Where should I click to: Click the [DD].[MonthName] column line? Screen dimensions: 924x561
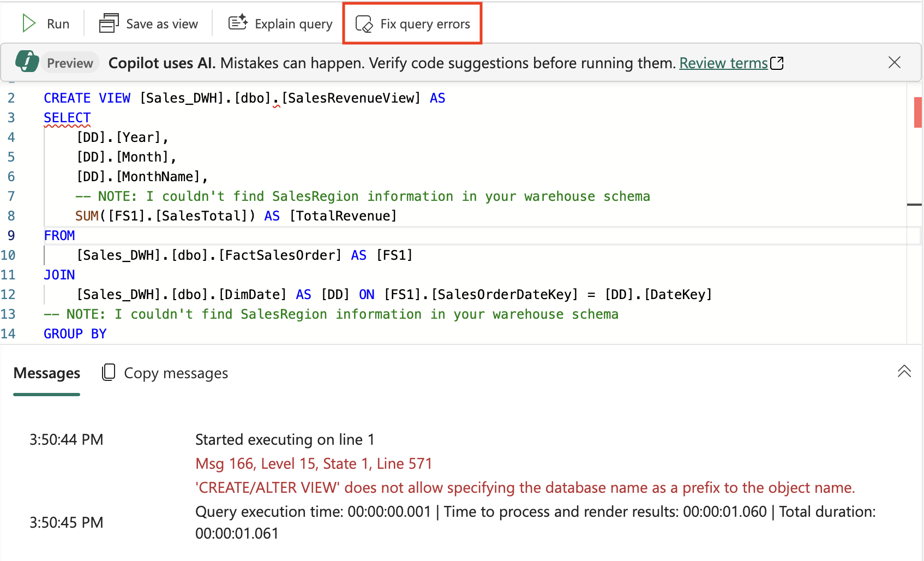142,177
